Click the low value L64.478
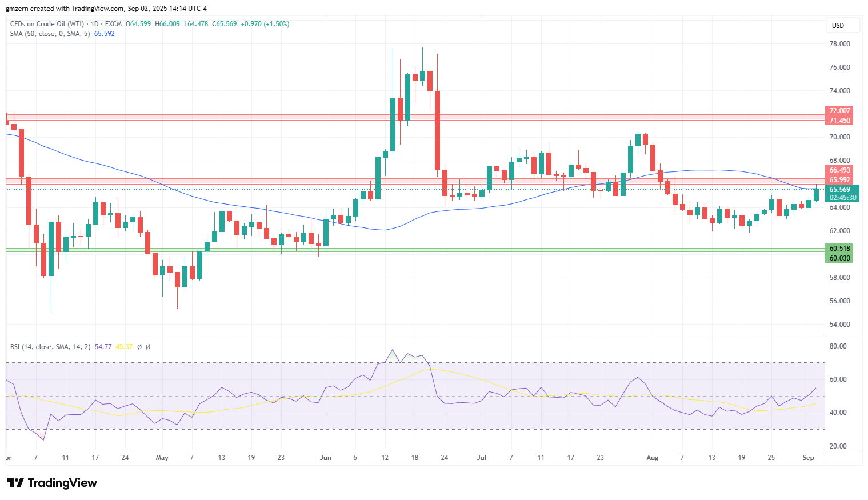The height and width of the screenshot is (500, 868). point(196,24)
